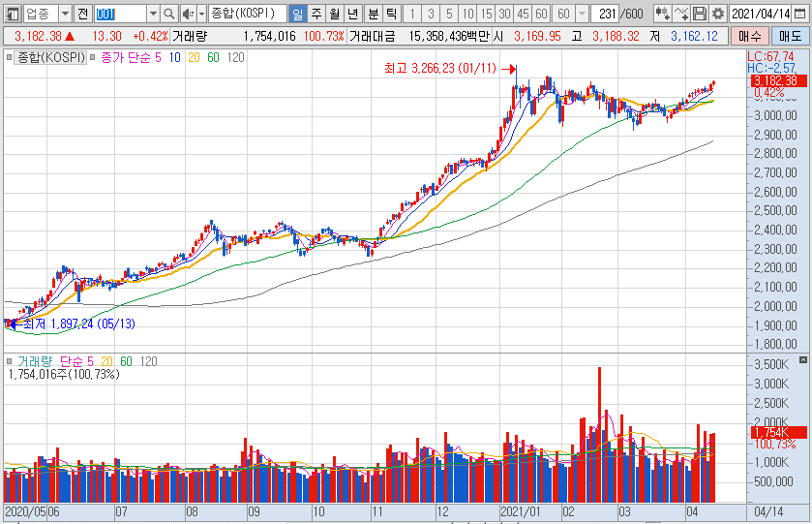Click the price chart 60 average legend
812x524 pixels.
coord(213,57)
